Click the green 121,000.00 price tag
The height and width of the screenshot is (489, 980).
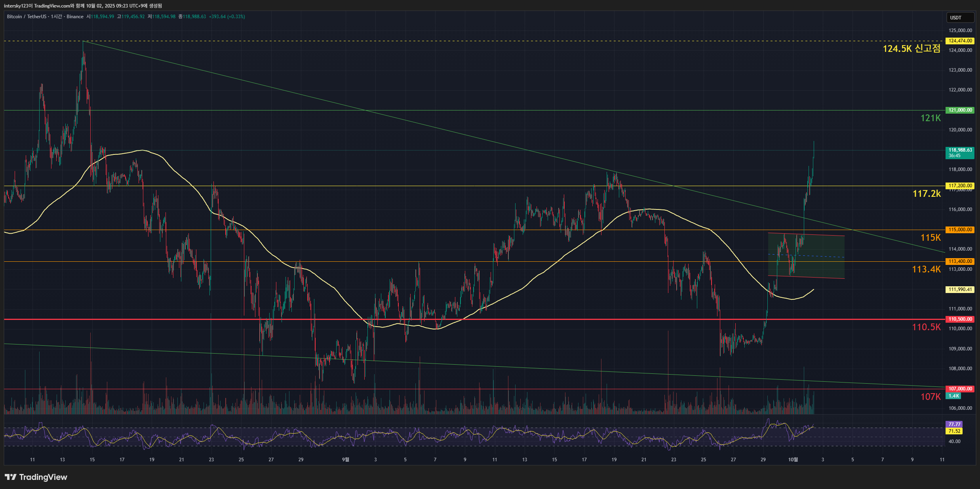(x=960, y=110)
